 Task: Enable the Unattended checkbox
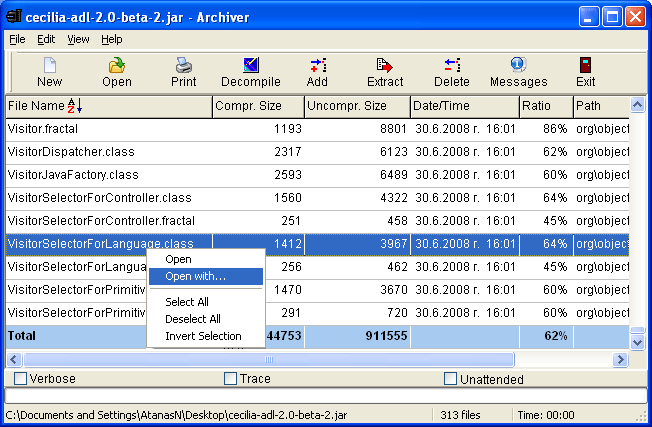450,378
